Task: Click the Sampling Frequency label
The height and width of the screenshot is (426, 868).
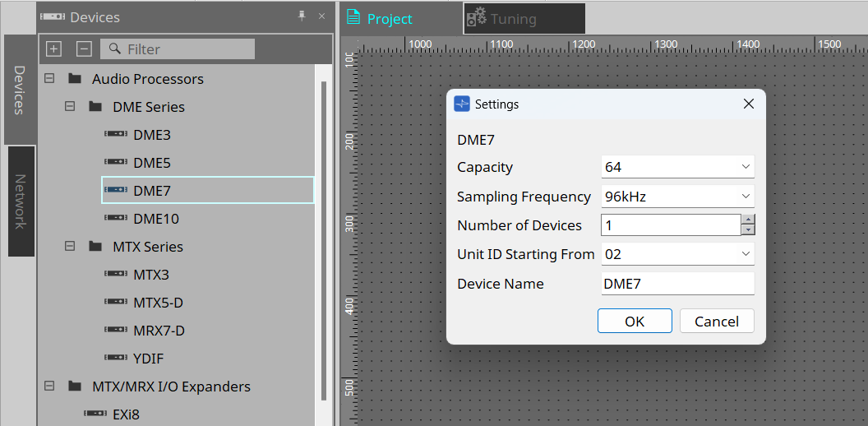Action: click(524, 196)
